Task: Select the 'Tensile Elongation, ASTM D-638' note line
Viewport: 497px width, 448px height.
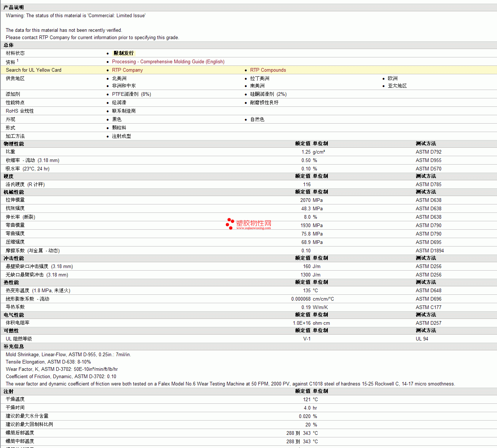Action: click(48, 362)
